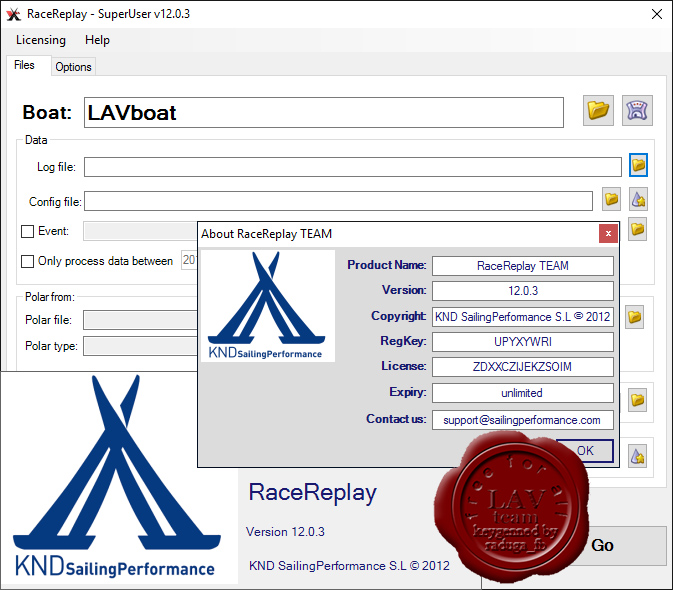The height and width of the screenshot is (590, 673).
Task: Click Copyright field KND SailingPerformance S.L
Action: (523, 317)
